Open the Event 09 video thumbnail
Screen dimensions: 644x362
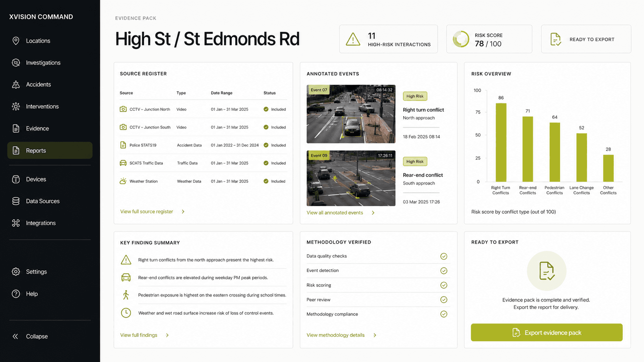(351, 178)
